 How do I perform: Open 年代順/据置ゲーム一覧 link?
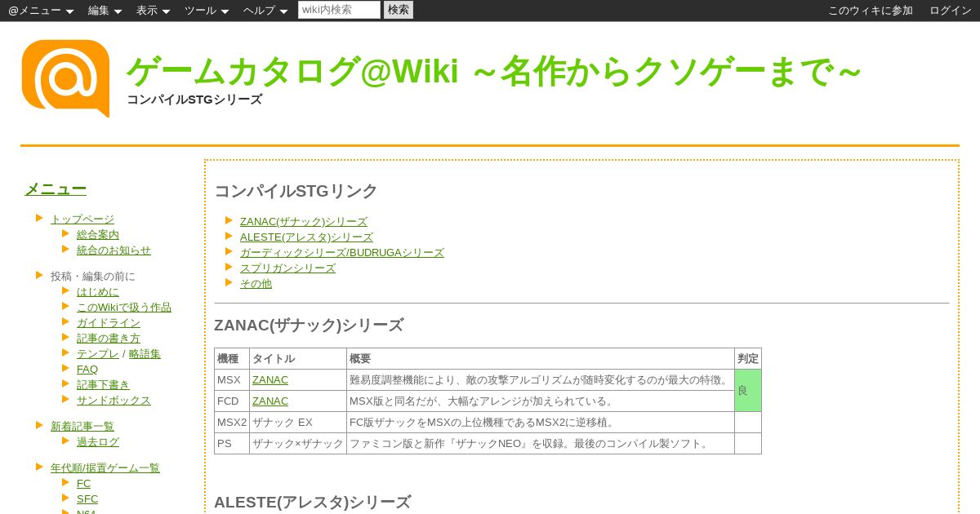(105, 467)
